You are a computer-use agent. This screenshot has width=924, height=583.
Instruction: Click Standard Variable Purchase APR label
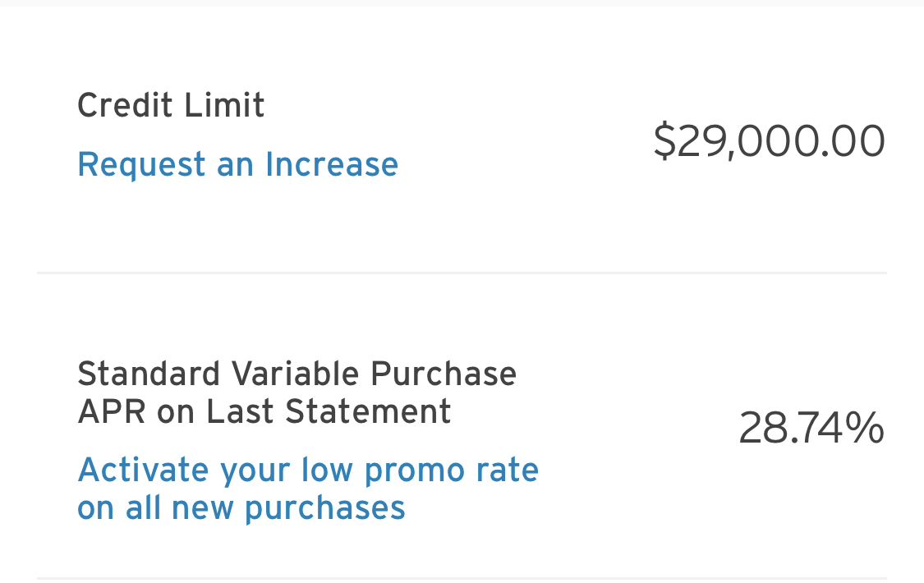click(297, 374)
